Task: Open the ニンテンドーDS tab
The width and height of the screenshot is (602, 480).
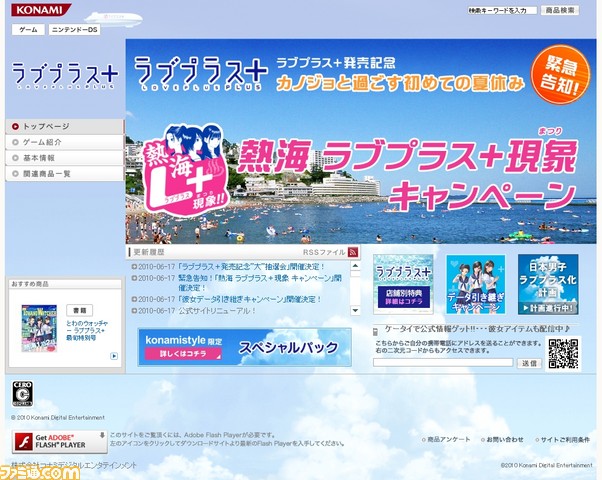Action: pos(74,30)
